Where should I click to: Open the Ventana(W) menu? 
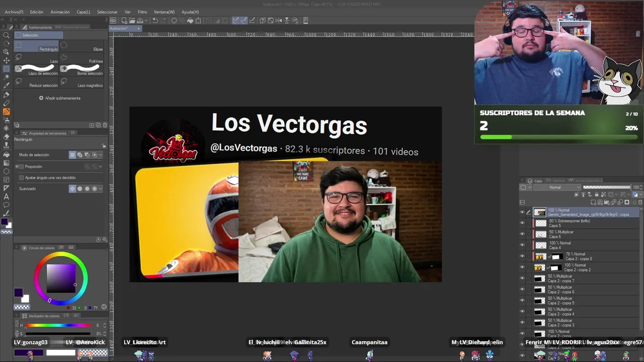[x=164, y=12]
